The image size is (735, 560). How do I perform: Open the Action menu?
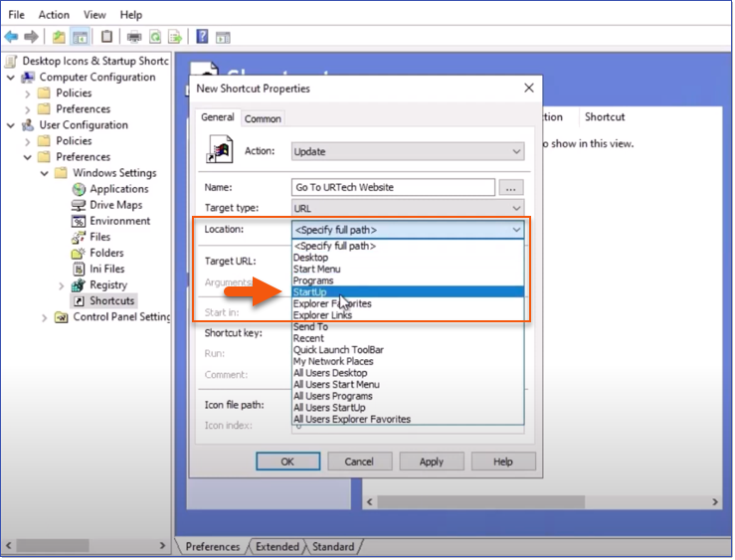(54, 15)
